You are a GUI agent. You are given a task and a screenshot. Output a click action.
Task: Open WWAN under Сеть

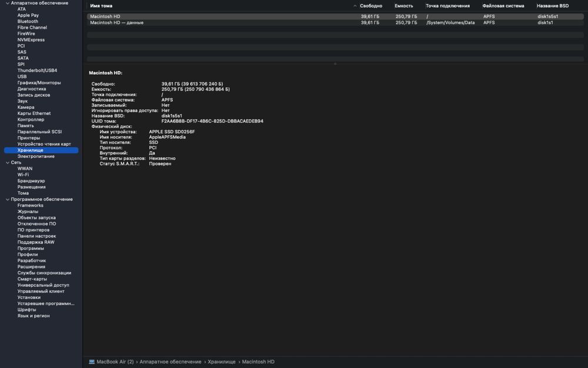coord(25,168)
